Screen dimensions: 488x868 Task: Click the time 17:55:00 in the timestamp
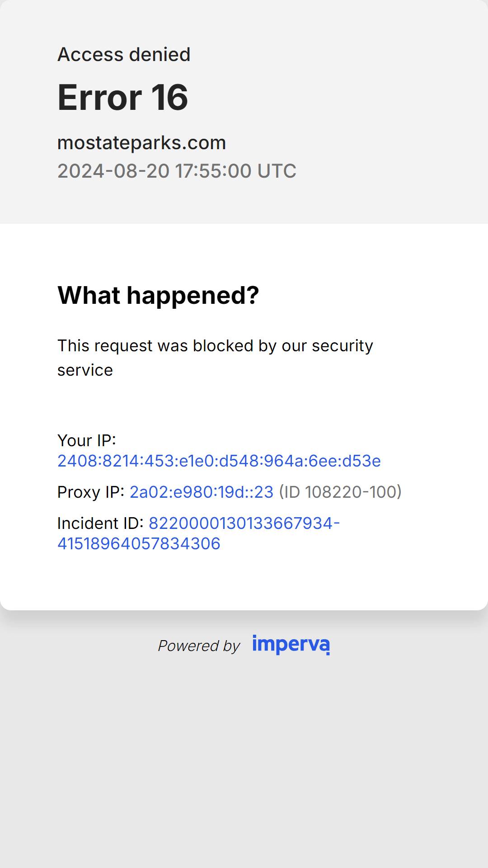(x=213, y=171)
